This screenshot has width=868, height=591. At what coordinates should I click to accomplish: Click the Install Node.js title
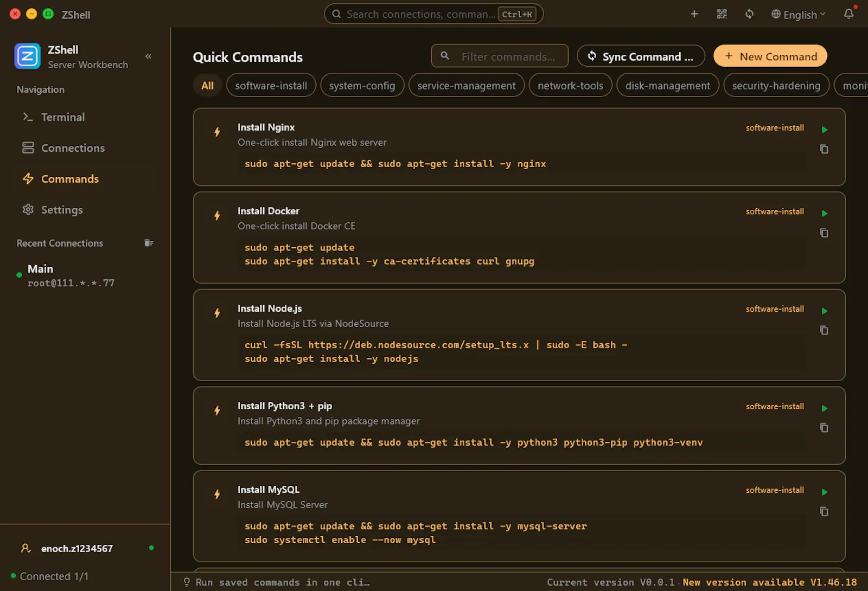(270, 309)
